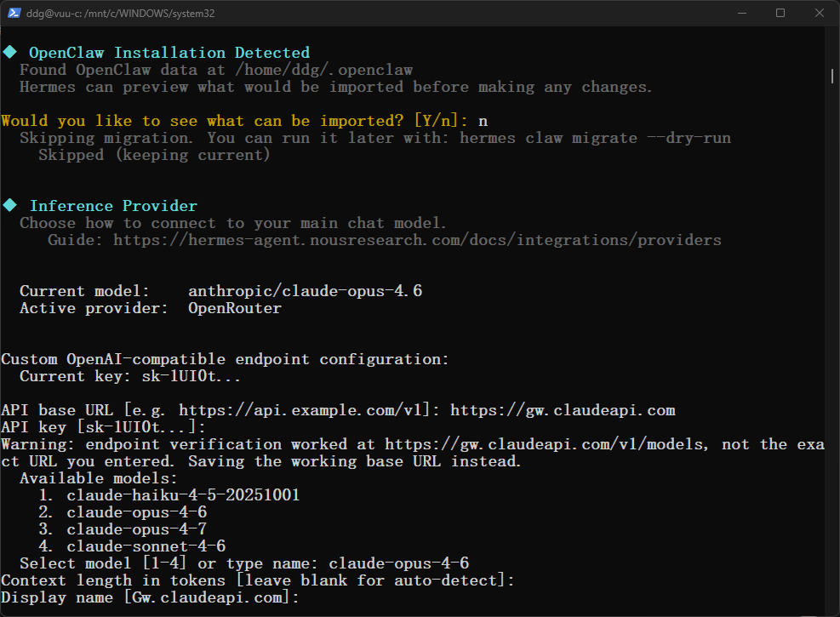840x617 pixels.
Task: Click 'Skipped (keeping current)' line
Action: (x=154, y=156)
